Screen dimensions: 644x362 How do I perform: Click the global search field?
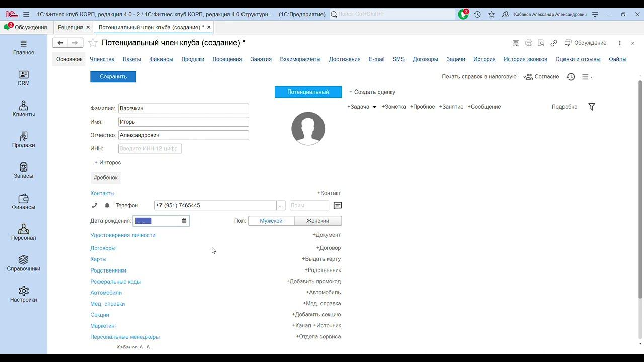point(391,14)
